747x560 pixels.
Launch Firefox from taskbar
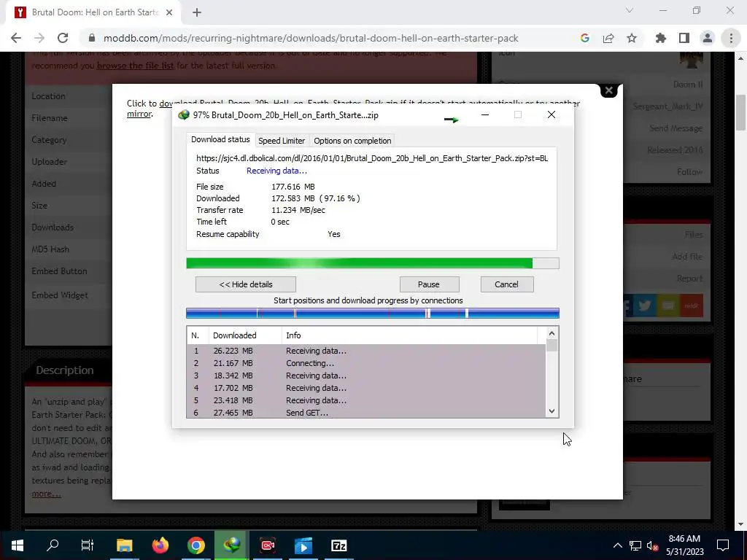coord(160,545)
